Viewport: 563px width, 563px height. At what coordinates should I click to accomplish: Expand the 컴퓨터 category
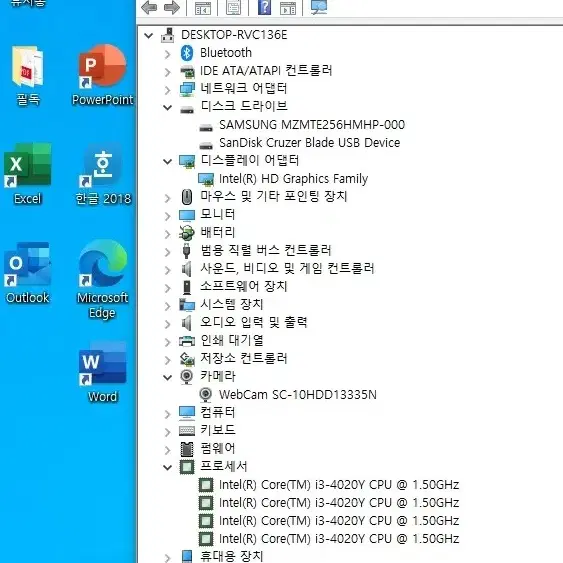pyautogui.click(x=167, y=414)
